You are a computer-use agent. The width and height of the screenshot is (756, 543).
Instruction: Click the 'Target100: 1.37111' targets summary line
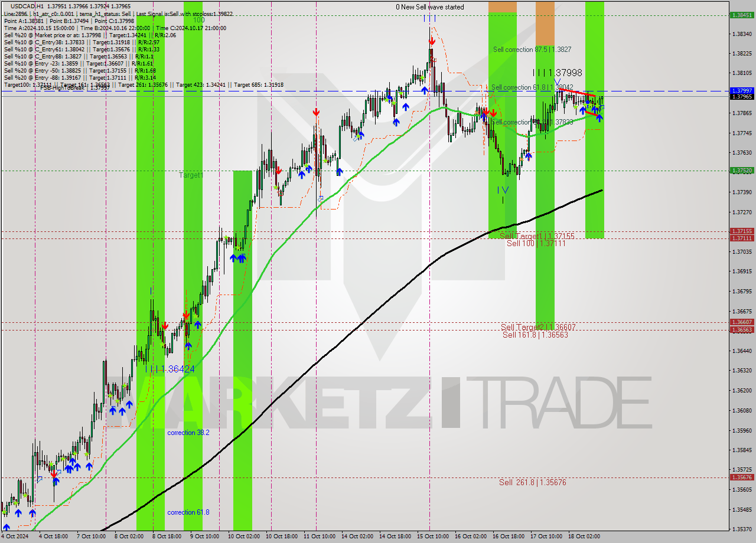pos(144,85)
